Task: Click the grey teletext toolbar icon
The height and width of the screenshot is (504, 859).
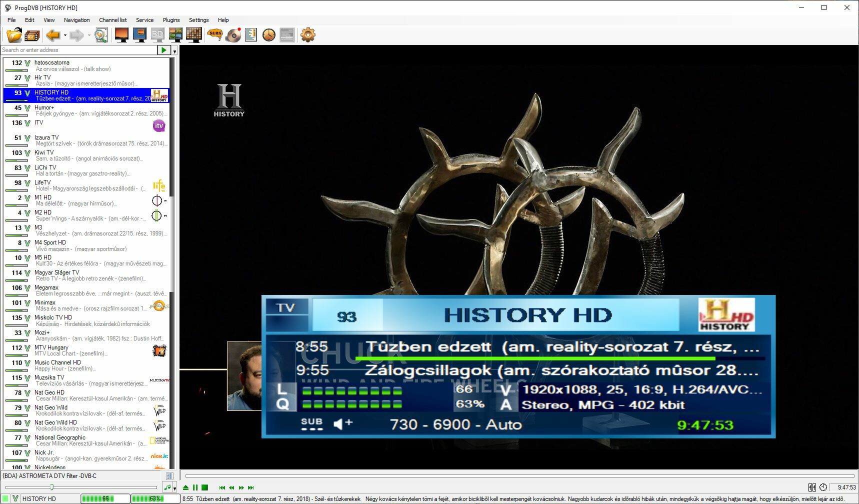Action: click(287, 35)
